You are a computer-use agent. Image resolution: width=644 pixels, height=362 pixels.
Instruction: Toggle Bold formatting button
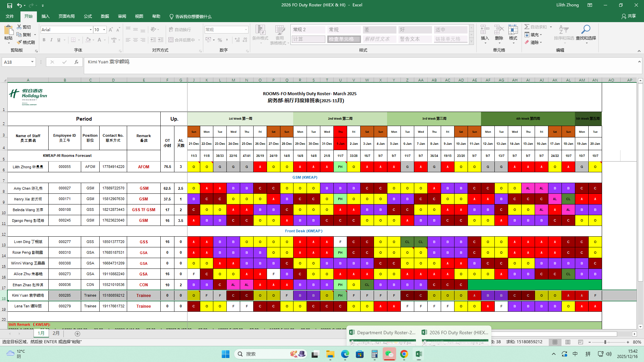(44, 40)
